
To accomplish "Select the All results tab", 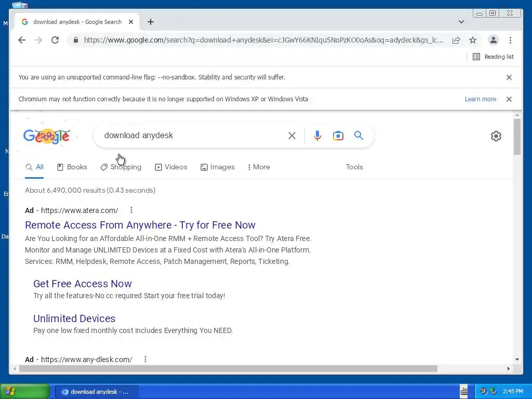I will (34, 167).
